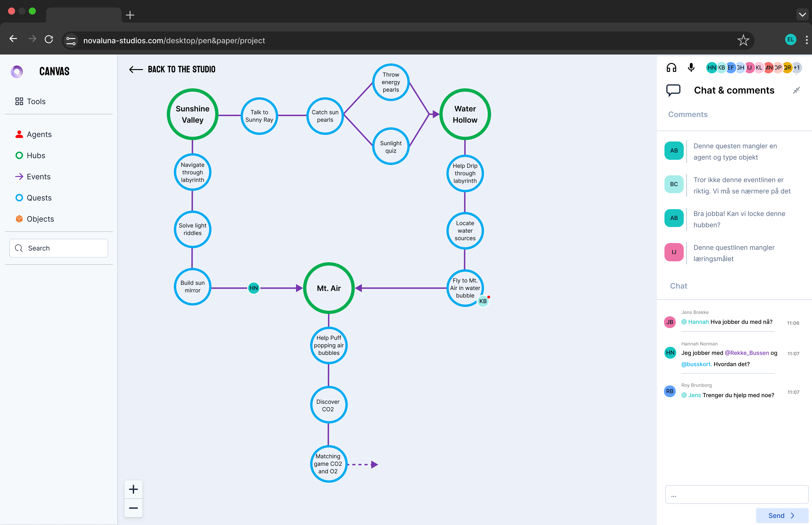Viewport: 812px width, 525px height.
Task: Click the chat message input field
Action: (x=736, y=495)
